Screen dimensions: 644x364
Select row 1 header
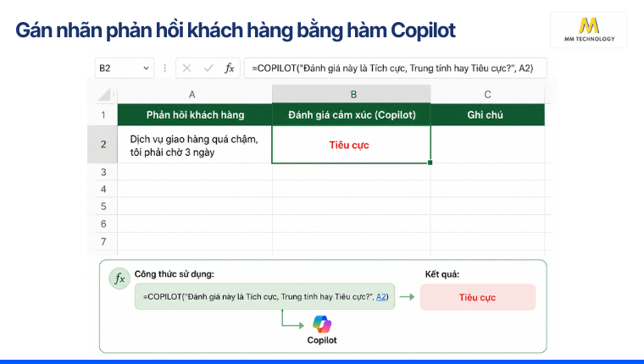pos(103,115)
